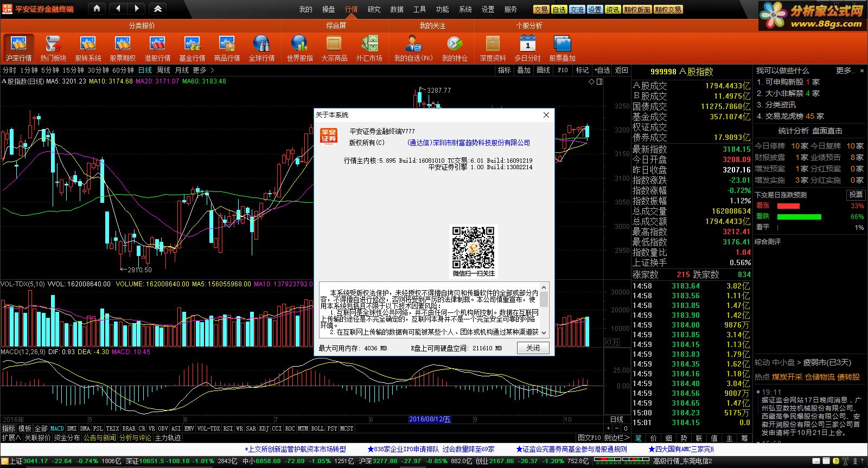
Task: Open the 热门板块 hot sectors icon
Action: tap(53, 48)
